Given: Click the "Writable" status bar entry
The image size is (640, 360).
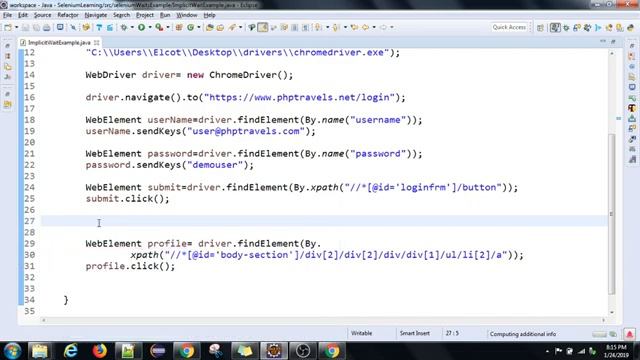Looking at the screenshot, I should (x=362, y=333).
